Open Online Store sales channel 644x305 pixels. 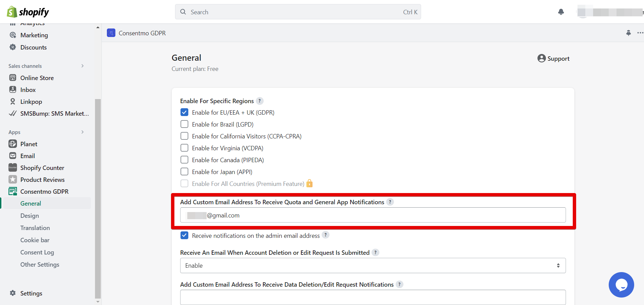tap(37, 78)
